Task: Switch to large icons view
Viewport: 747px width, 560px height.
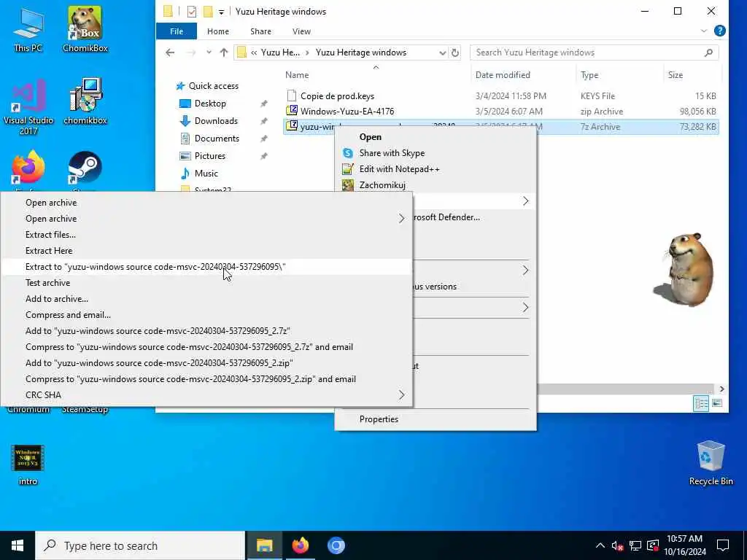Action: [x=717, y=404]
